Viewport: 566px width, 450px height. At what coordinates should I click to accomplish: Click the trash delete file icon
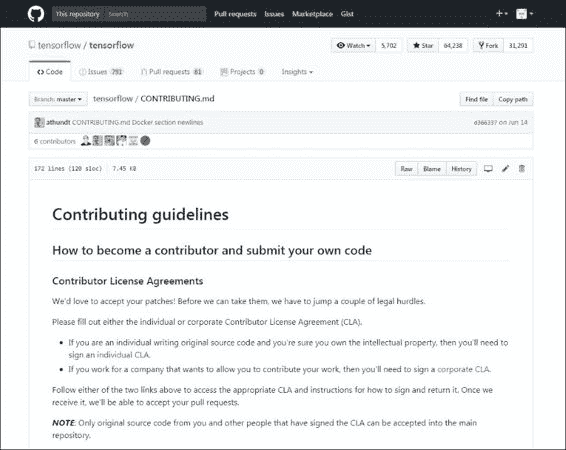coord(522,169)
